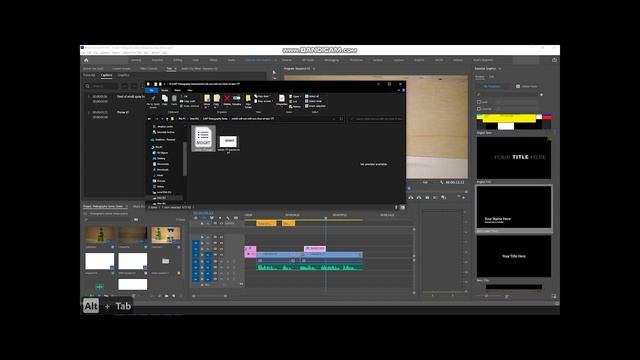
Task: Open the Sequence menu in Premiere menu bar
Action: pos(105,52)
